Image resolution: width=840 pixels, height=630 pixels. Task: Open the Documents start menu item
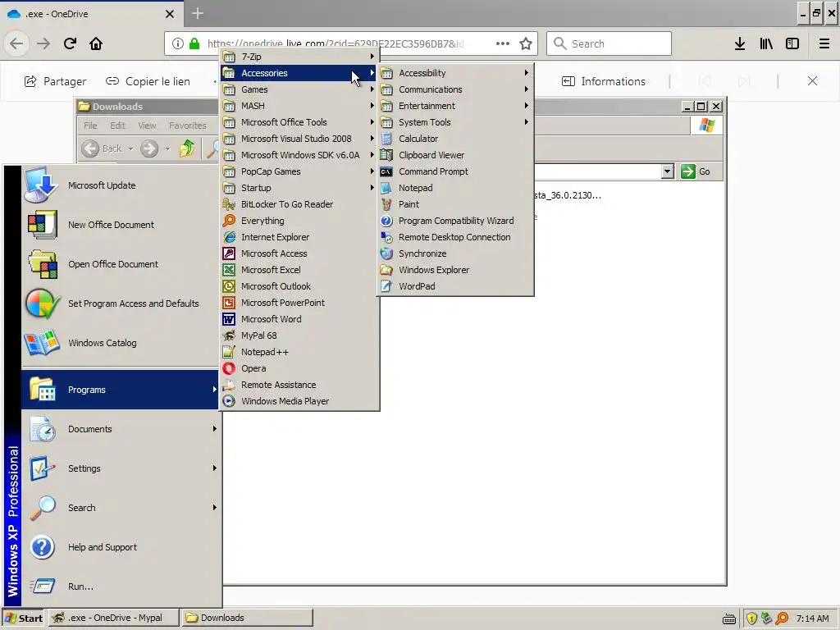pos(121,429)
